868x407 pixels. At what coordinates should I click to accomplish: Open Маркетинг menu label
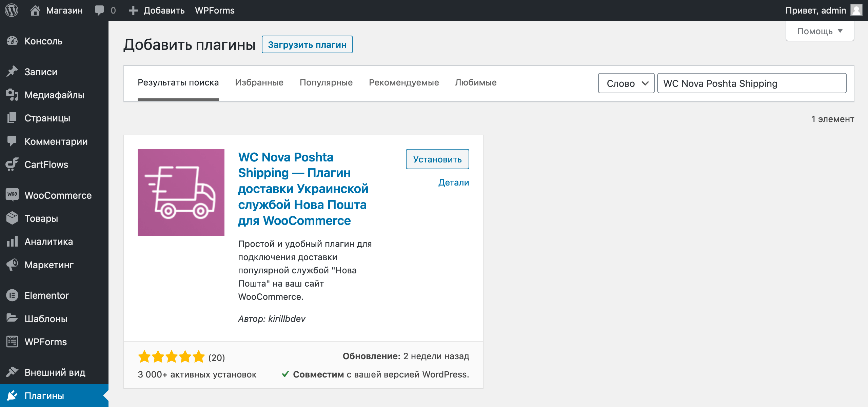[x=49, y=265]
